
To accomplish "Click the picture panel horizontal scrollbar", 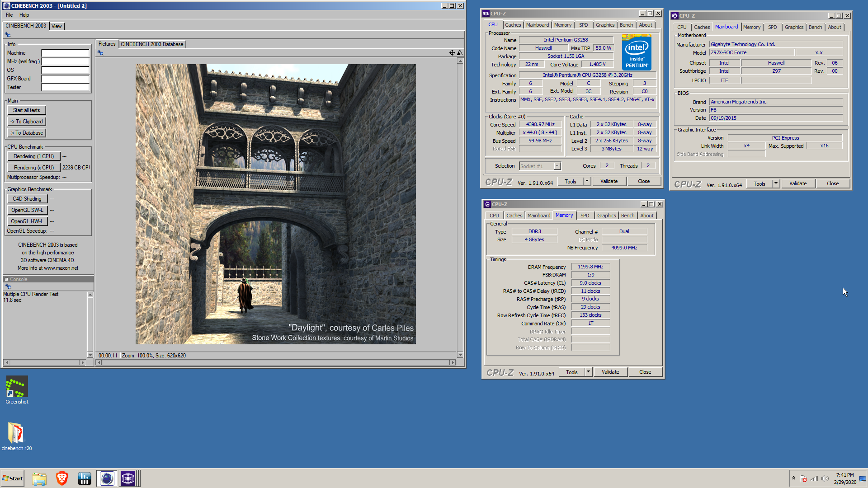I will point(276,362).
